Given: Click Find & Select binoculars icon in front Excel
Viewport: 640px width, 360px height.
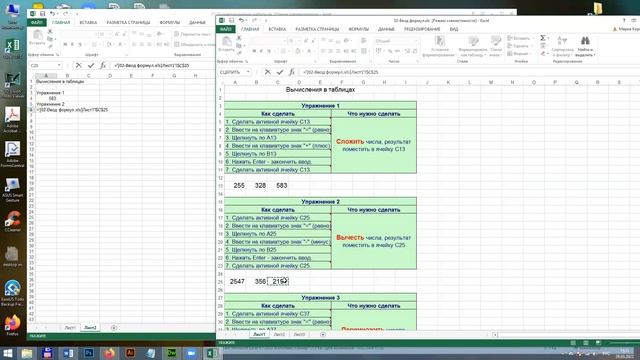Looking at the screenshot, I should click(x=585, y=41).
